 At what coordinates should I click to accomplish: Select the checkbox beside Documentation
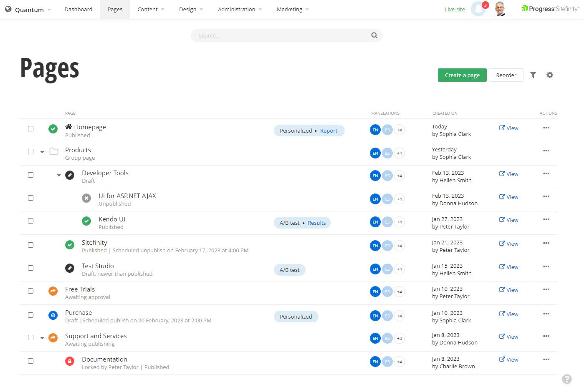tap(30, 361)
